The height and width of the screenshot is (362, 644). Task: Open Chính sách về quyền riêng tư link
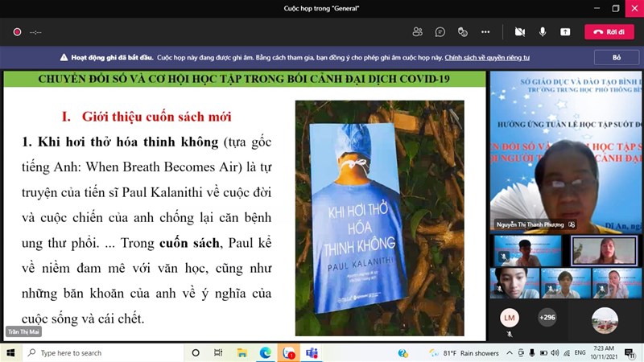pos(487,57)
